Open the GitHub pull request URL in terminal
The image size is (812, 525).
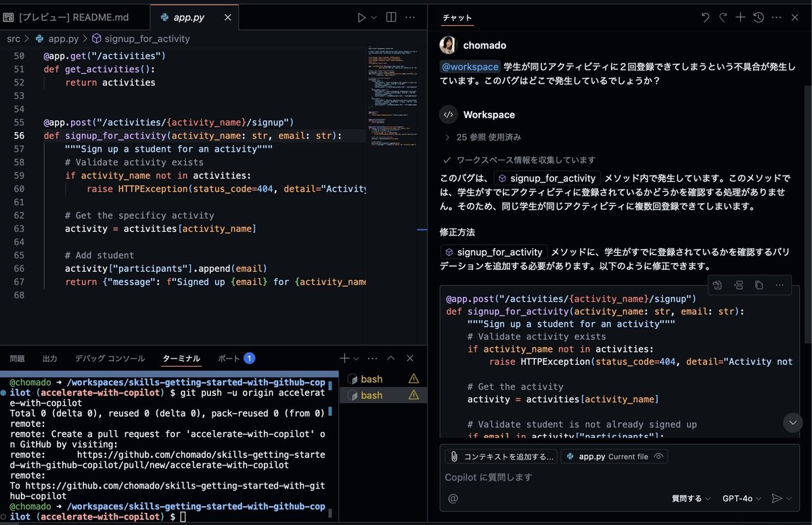[168, 460]
